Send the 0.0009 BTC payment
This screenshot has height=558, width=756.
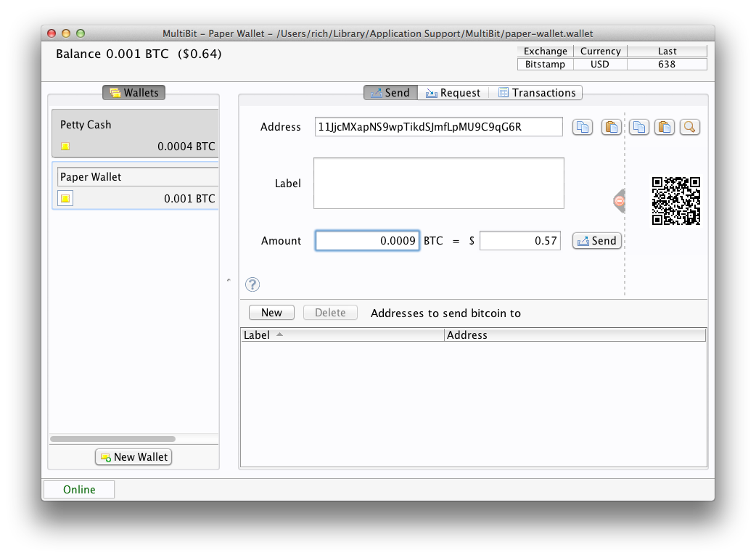coord(596,240)
